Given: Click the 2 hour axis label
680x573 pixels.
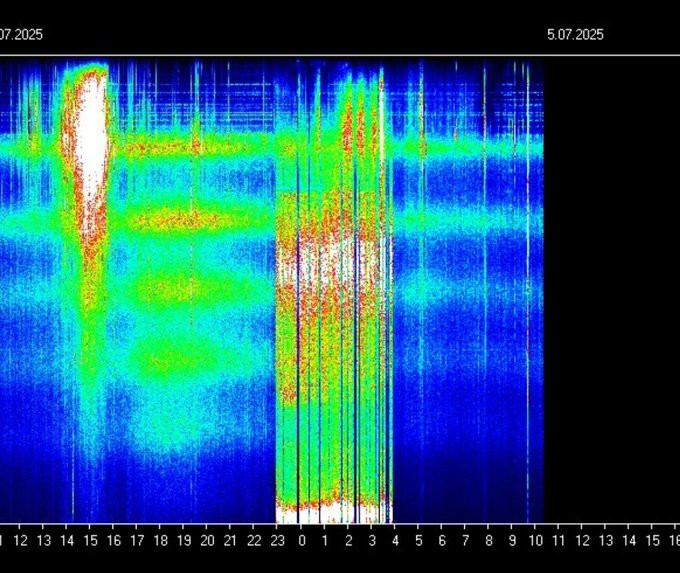Looking at the screenshot, I should (x=349, y=541).
